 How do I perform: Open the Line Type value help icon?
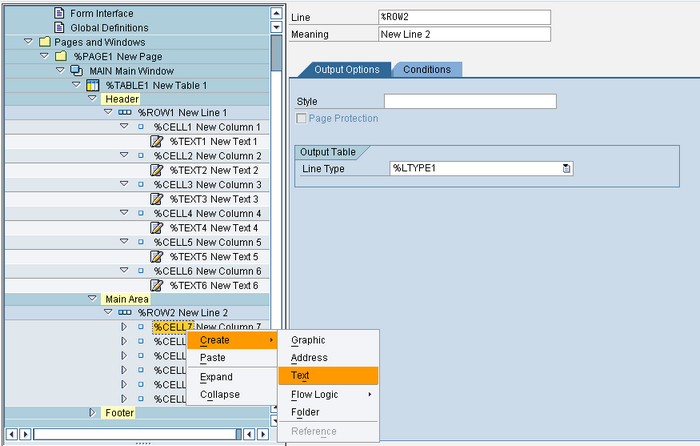[x=566, y=168]
